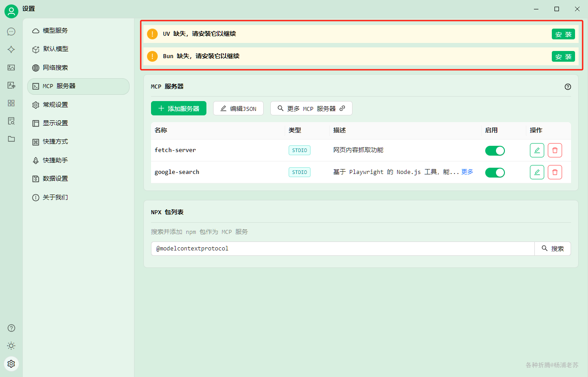
Task: Click the 操作 column header
Action: click(x=536, y=130)
